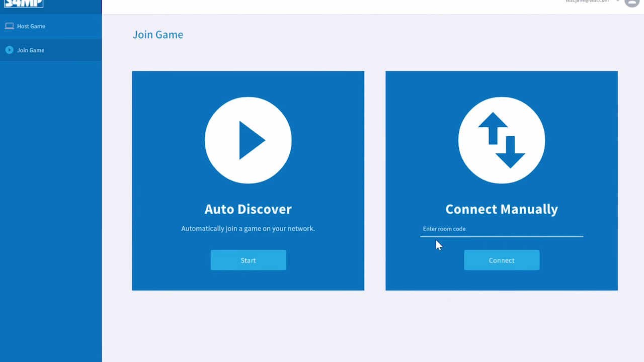Click the Auto Discover description text

[x=248, y=229]
